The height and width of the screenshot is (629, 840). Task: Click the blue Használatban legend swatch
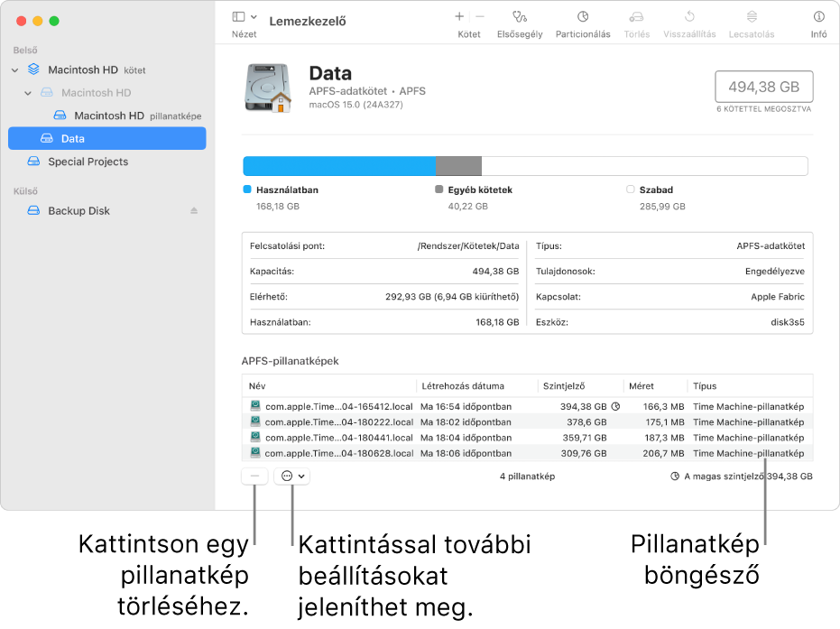247,190
